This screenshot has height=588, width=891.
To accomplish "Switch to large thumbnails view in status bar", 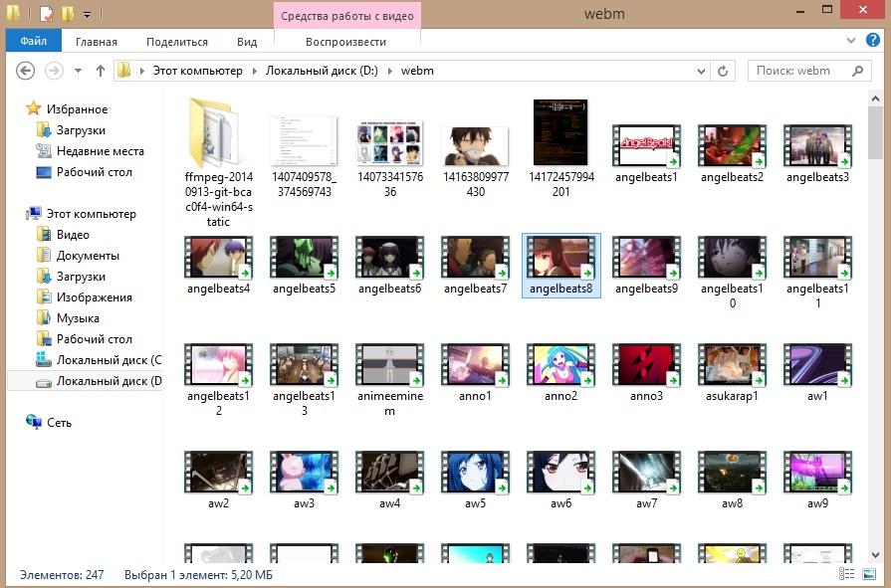I will pyautogui.click(x=869, y=574).
